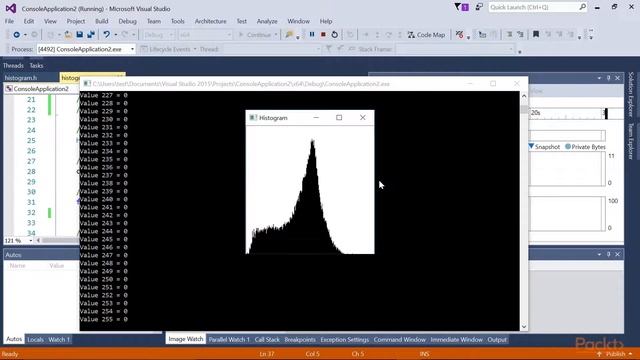Viewport: 640px width, 360px height.
Task: Open navigate backward dropdown arrow
Action: tap(25, 35)
